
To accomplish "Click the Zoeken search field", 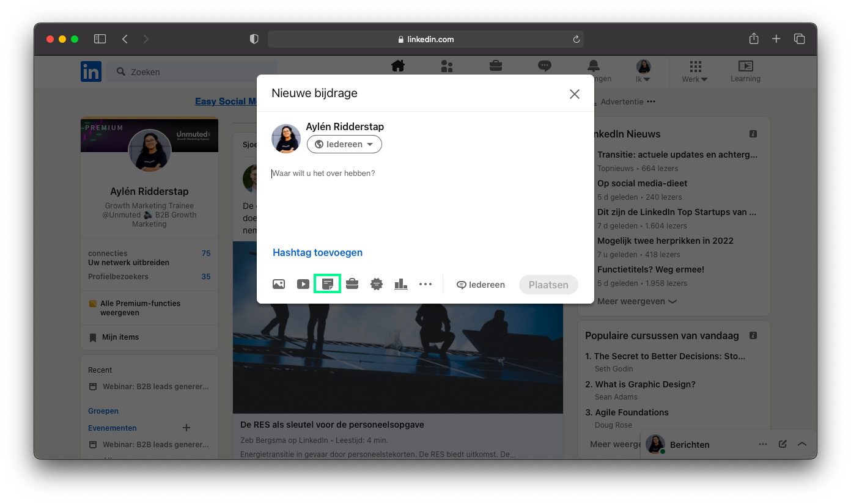I will click(x=192, y=71).
